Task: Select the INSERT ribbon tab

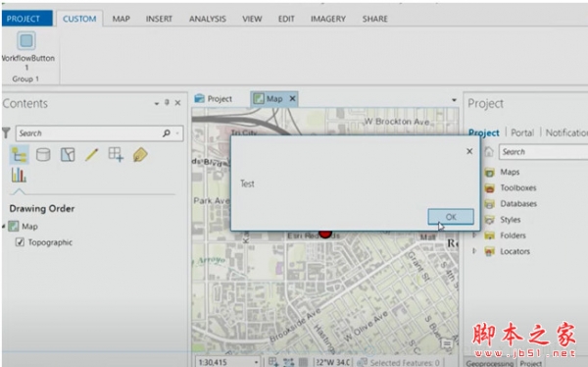Action: (159, 19)
